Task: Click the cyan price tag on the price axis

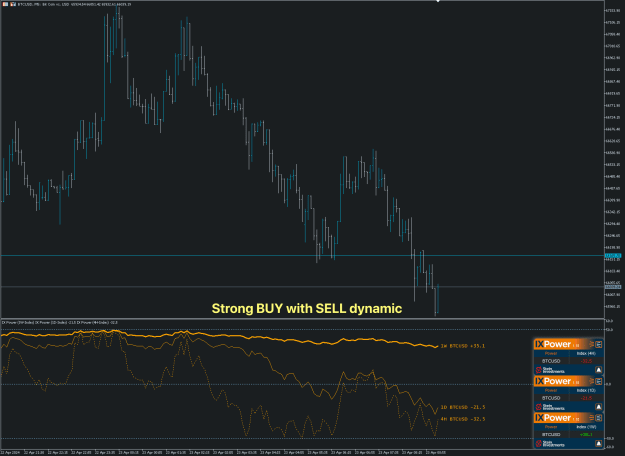Action: (x=613, y=256)
